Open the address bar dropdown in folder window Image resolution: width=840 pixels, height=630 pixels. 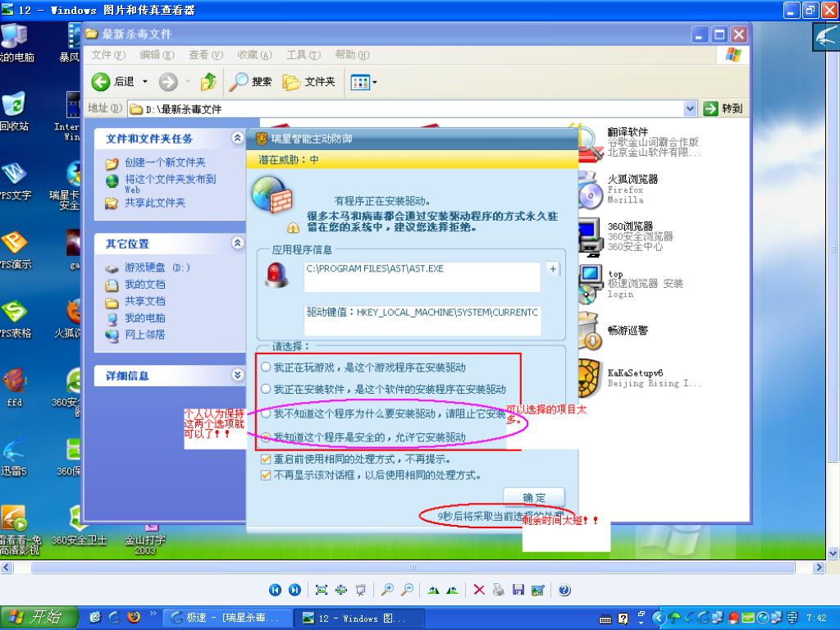690,109
